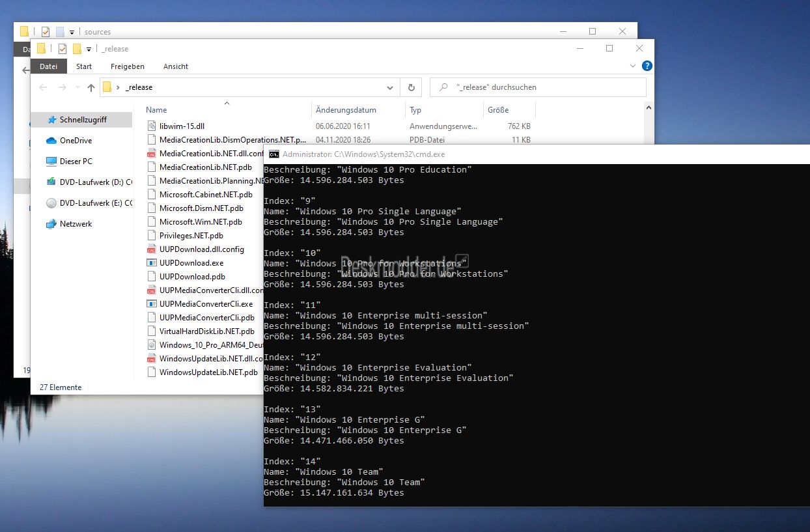Switch to the Freigeben tab
Viewport: 810px width, 532px height.
(128, 66)
